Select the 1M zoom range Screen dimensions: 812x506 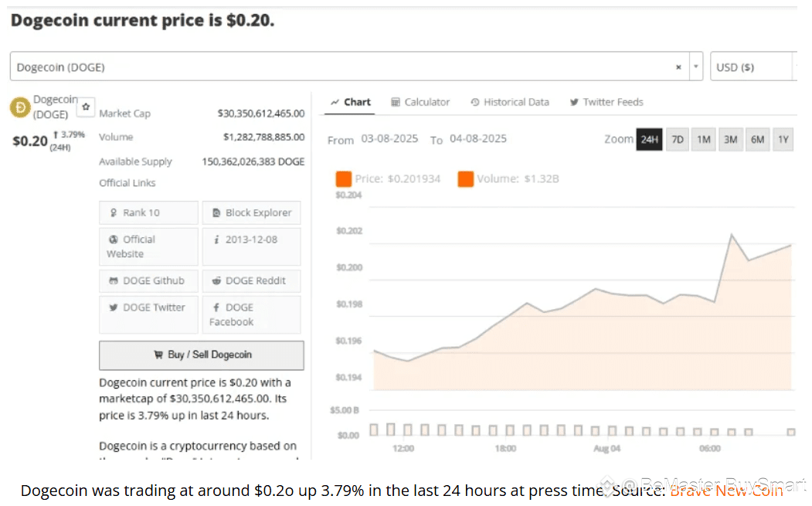coord(703,139)
